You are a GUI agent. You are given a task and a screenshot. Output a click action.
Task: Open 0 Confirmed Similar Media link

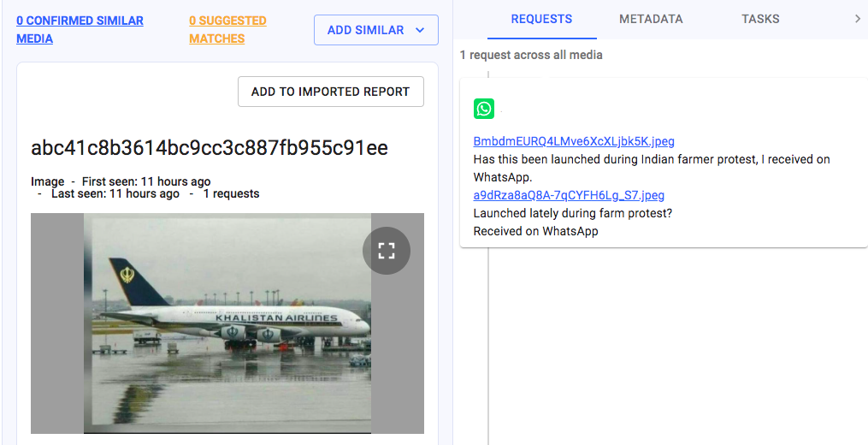pos(80,29)
